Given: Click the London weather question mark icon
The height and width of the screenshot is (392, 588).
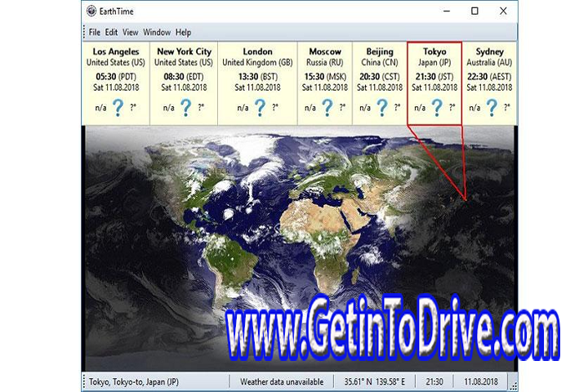Looking at the screenshot, I should tap(260, 108).
